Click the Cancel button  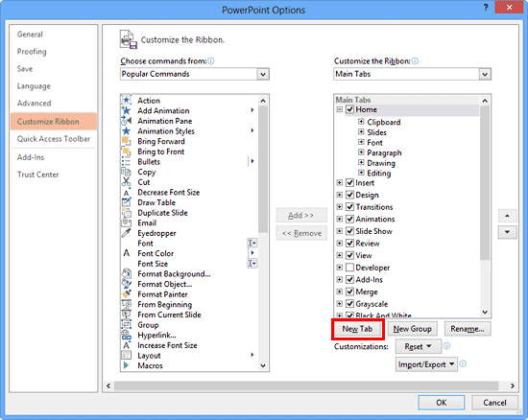click(494, 403)
